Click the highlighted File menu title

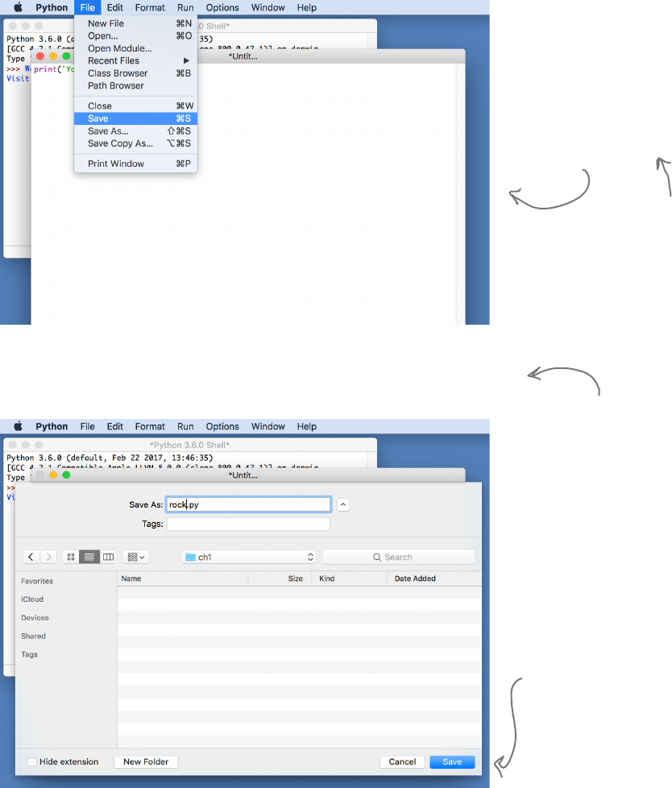88,7
